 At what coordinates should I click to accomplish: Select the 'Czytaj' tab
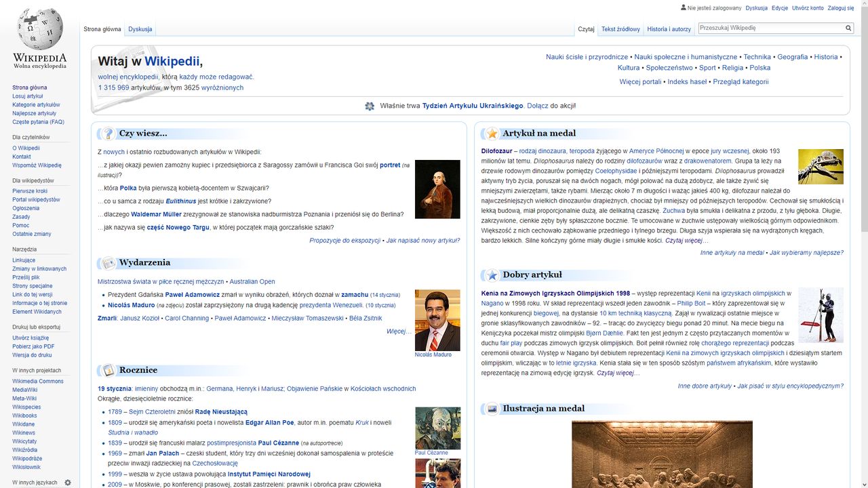pyautogui.click(x=586, y=29)
